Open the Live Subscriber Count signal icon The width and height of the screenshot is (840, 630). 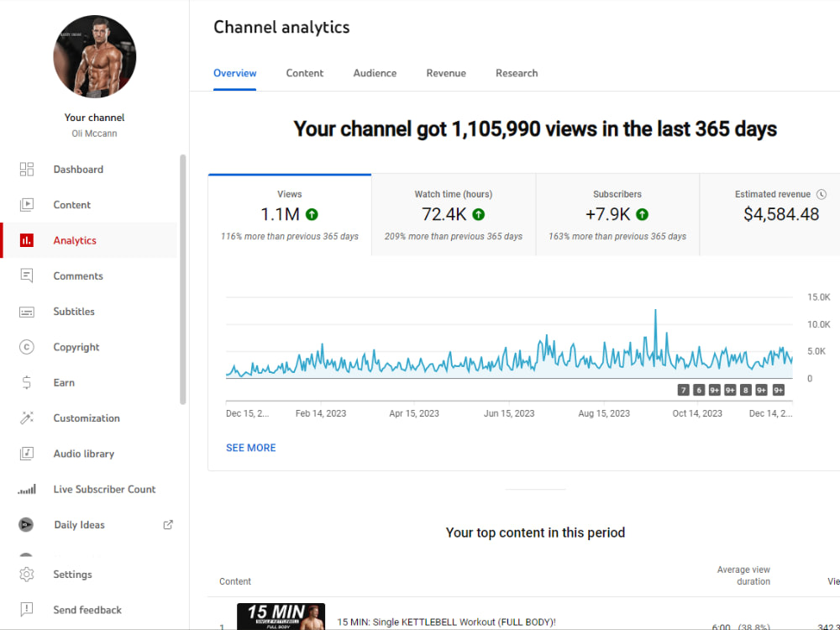[x=26, y=489]
